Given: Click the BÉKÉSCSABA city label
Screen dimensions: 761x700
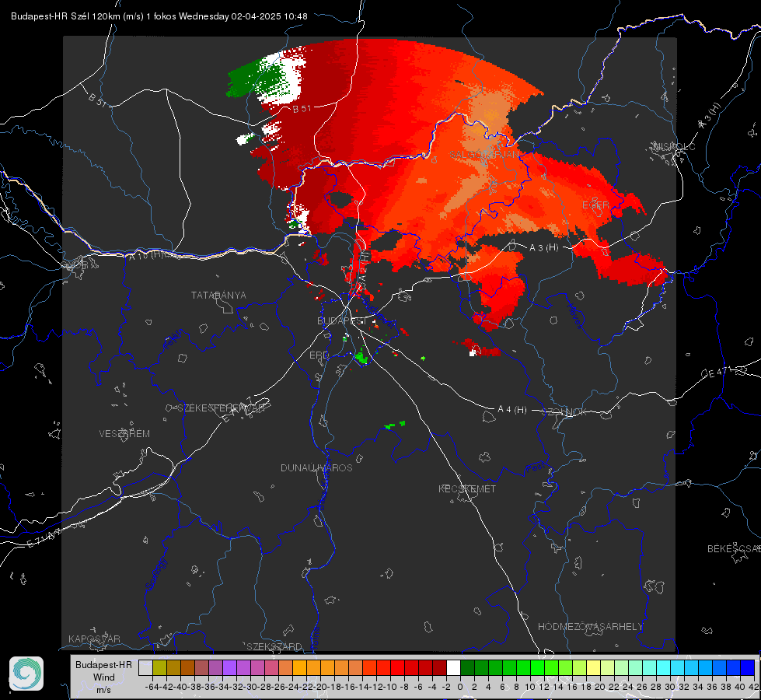Looking at the screenshot, I should pyautogui.click(x=734, y=548).
